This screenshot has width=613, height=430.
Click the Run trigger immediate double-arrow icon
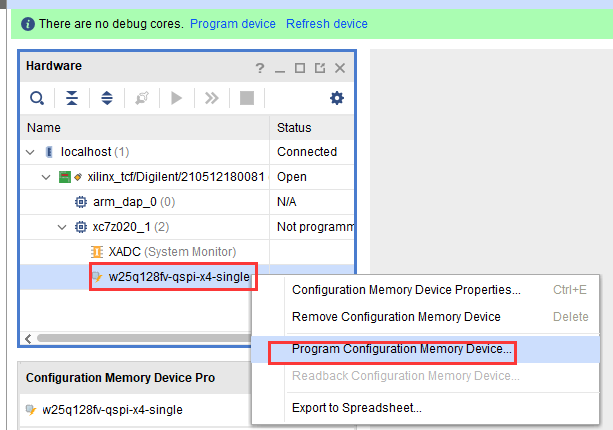tap(212, 98)
